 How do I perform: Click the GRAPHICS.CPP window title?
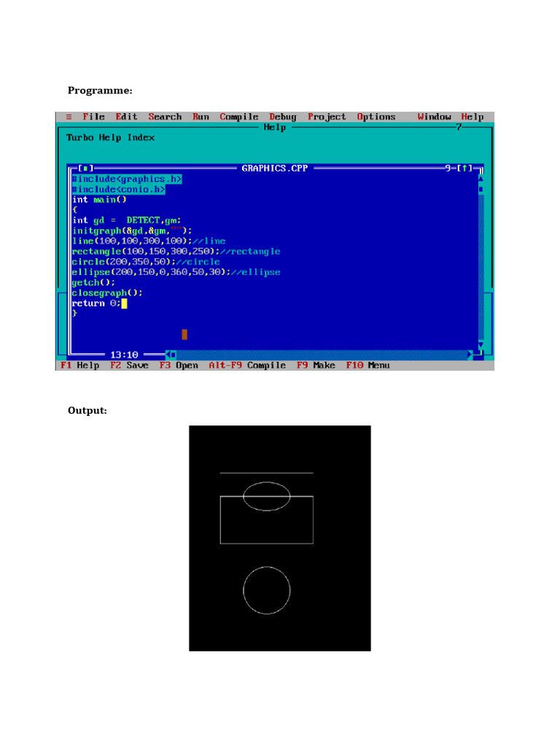pos(275,169)
